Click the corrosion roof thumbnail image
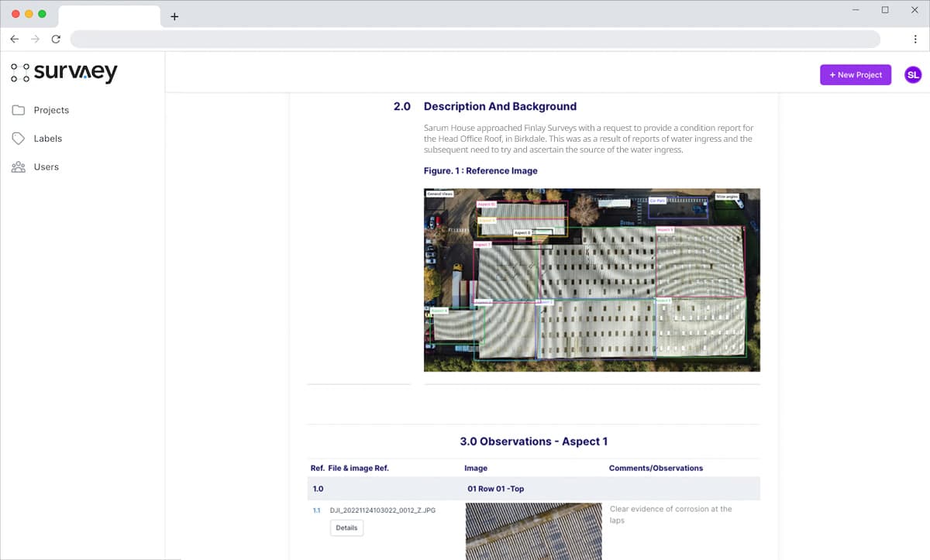The image size is (930, 560). point(533,531)
